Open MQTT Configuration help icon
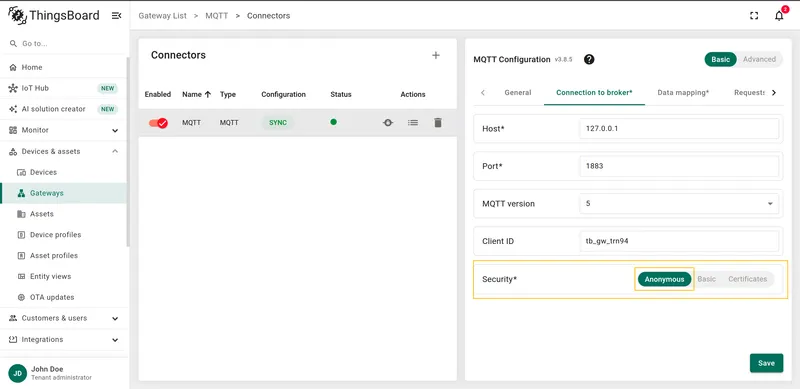This screenshot has height=389, width=800. (x=589, y=60)
